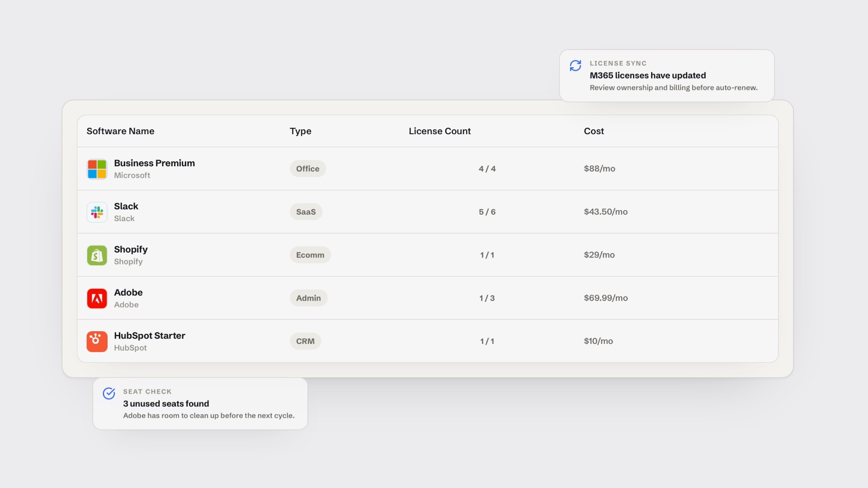Screen dimensions: 868x488
Task: Select the CRM type tag
Action: [305, 341]
